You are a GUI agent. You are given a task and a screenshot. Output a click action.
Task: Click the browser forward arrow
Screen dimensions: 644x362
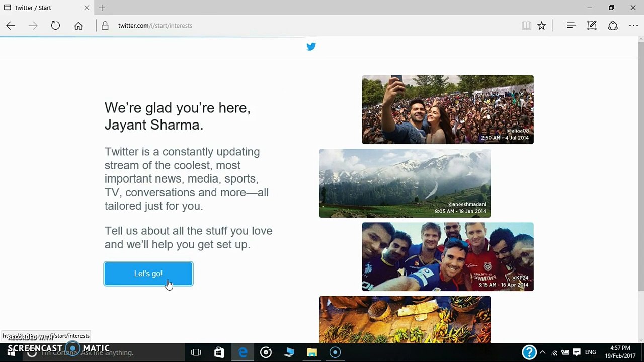pyautogui.click(x=33, y=26)
